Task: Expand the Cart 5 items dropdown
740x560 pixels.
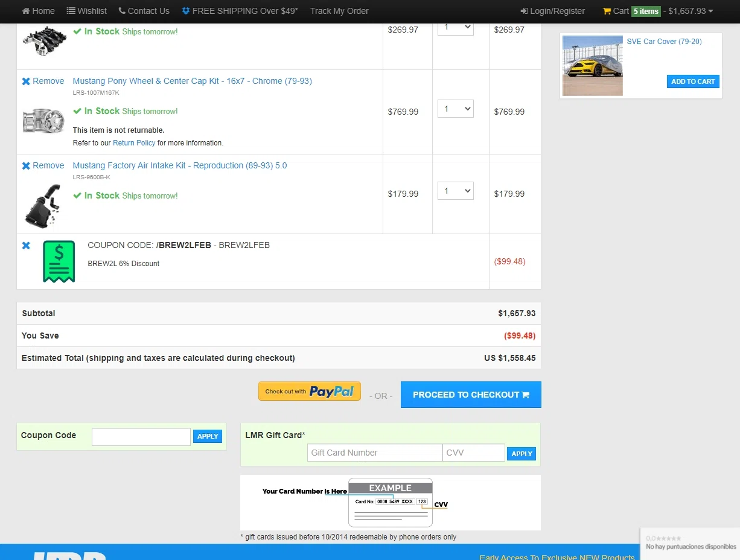Action: [x=658, y=11]
